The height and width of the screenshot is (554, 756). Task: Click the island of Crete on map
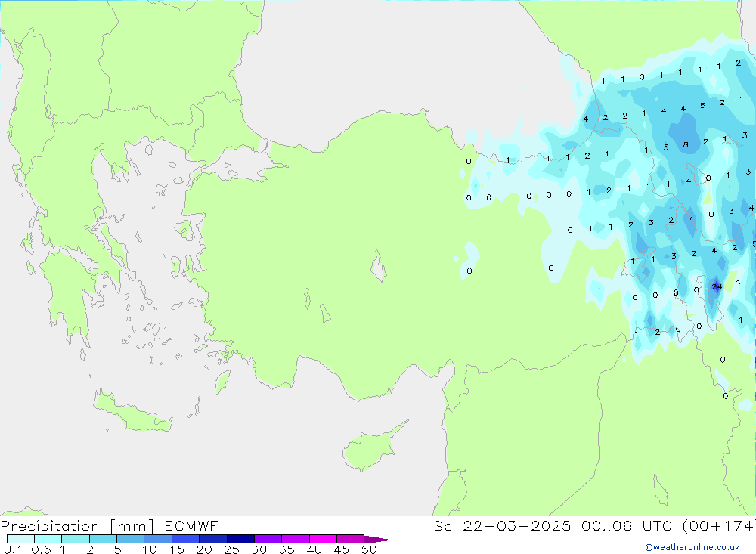132,413
